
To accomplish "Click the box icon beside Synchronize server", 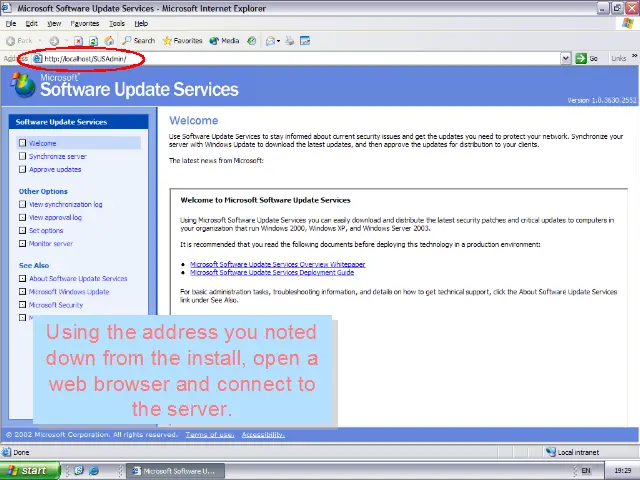I will tap(22, 156).
